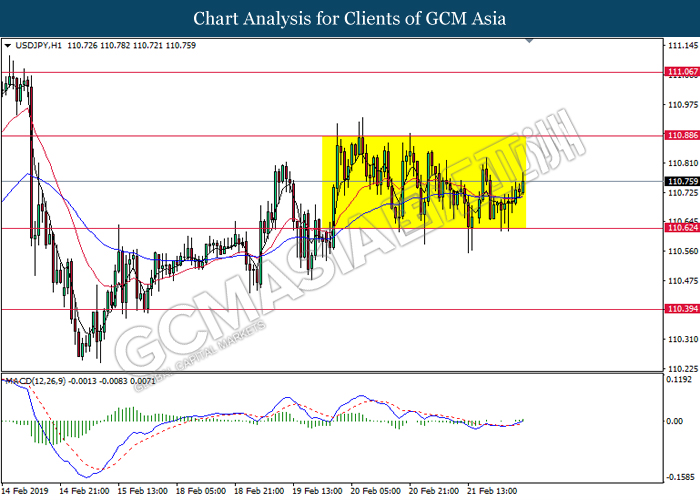Click the 19 Feb 13:00 time label
This screenshot has width=700, height=500.
pyautogui.click(x=317, y=491)
